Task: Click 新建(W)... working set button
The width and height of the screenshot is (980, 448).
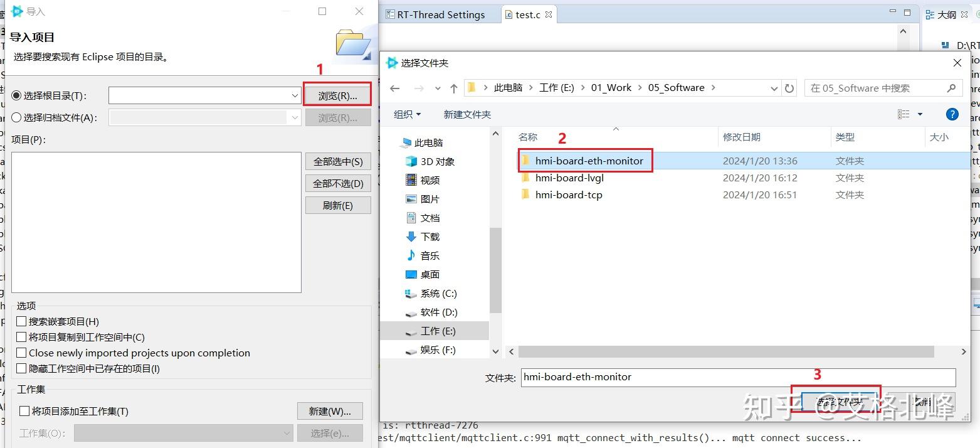Action: pyautogui.click(x=330, y=411)
